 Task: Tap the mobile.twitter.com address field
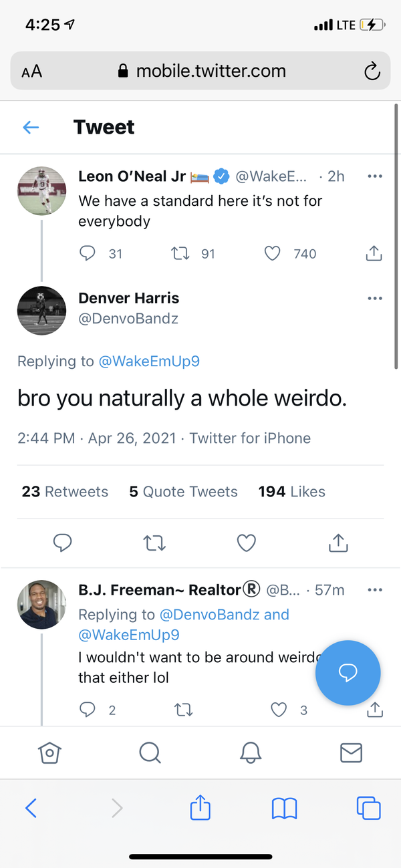[x=211, y=71]
